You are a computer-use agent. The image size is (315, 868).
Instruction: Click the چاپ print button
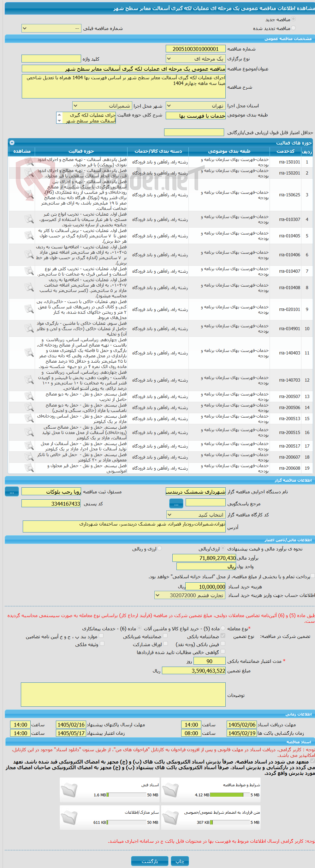coord(180,861)
